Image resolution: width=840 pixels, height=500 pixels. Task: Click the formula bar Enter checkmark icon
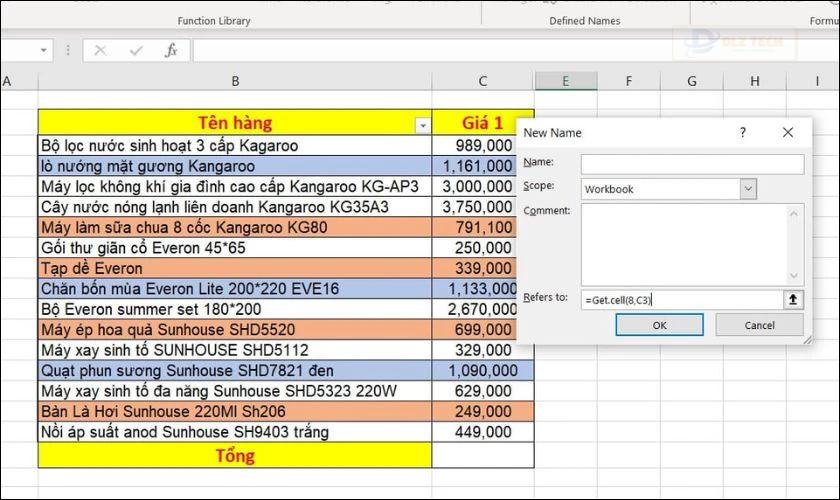click(136, 50)
